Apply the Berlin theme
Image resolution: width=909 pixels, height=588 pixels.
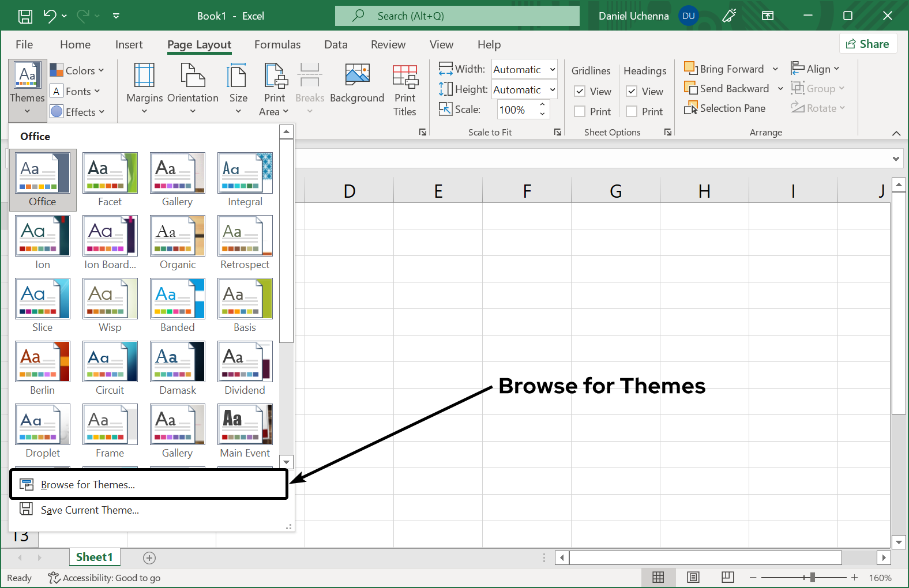click(x=43, y=368)
